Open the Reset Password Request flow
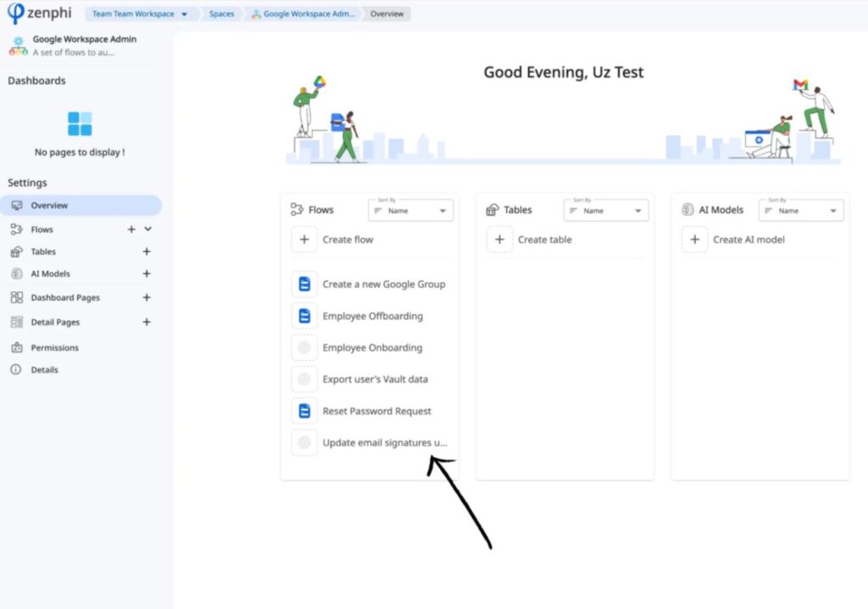Viewport: 868px width, 609px height. click(376, 411)
